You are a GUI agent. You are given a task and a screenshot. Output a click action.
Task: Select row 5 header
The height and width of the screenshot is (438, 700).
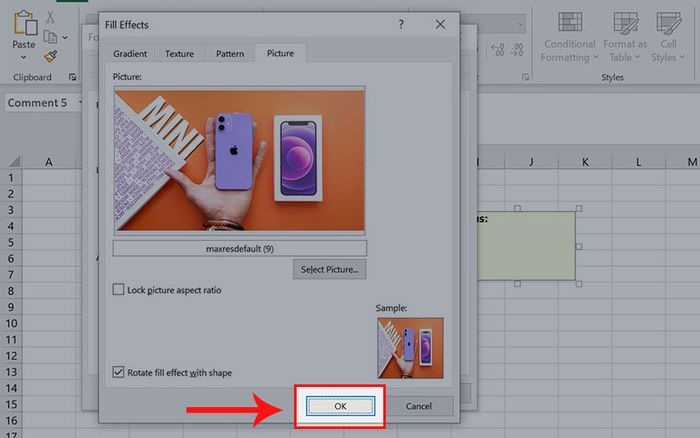(11, 242)
